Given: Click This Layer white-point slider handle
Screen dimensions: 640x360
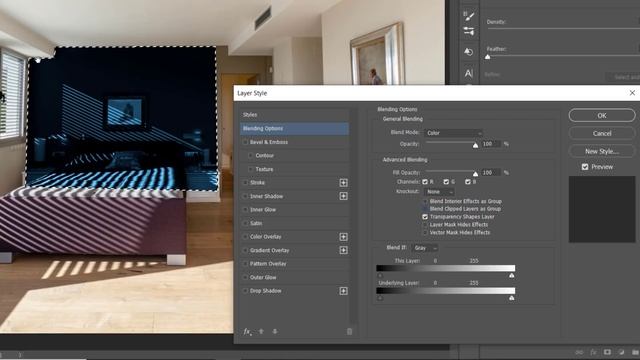Looking at the screenshot, I should coord(512,276).
